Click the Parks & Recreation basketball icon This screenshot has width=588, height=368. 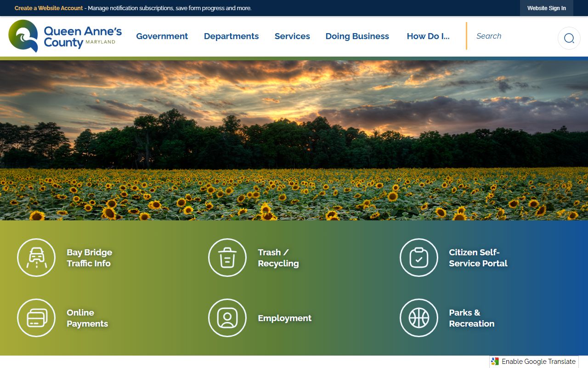(419, 318)
